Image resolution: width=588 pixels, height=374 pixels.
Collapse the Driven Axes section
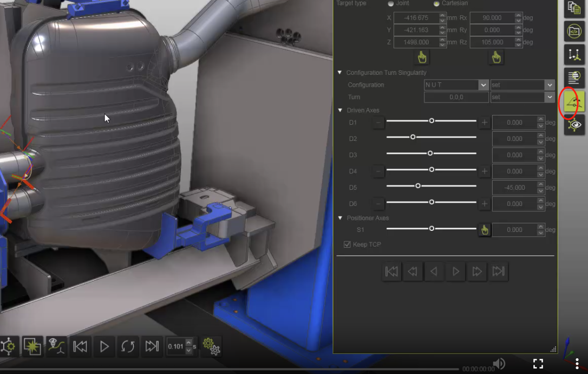click(340, 111)
